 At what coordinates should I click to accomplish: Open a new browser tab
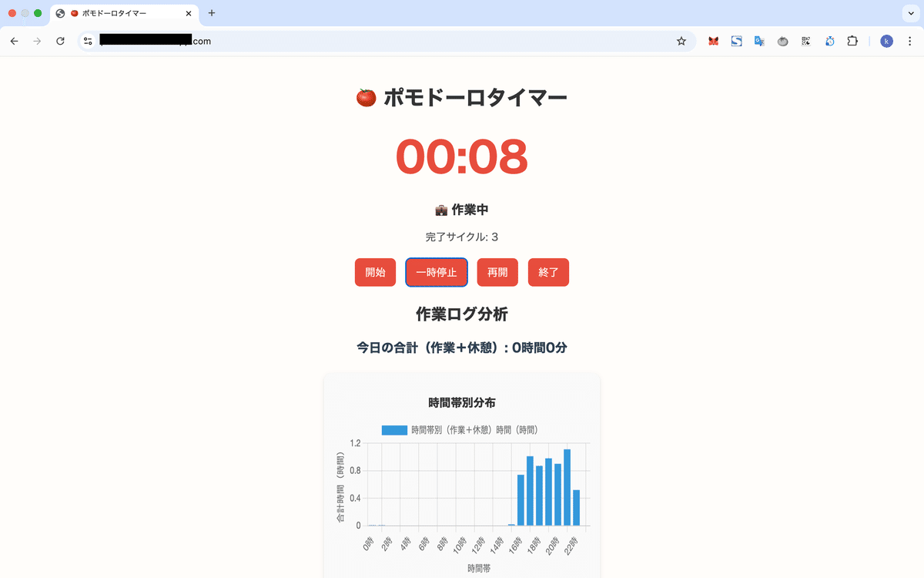(x=211, y=13)
